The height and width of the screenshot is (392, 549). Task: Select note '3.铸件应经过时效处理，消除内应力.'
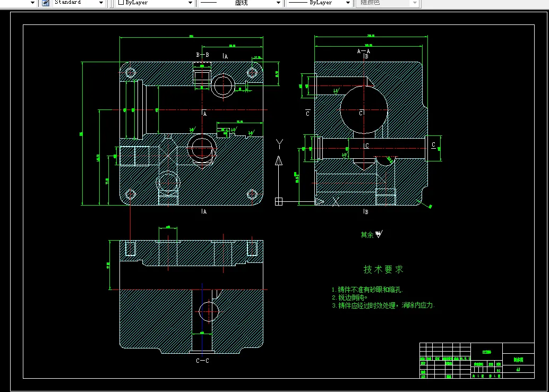click(383, 305)
